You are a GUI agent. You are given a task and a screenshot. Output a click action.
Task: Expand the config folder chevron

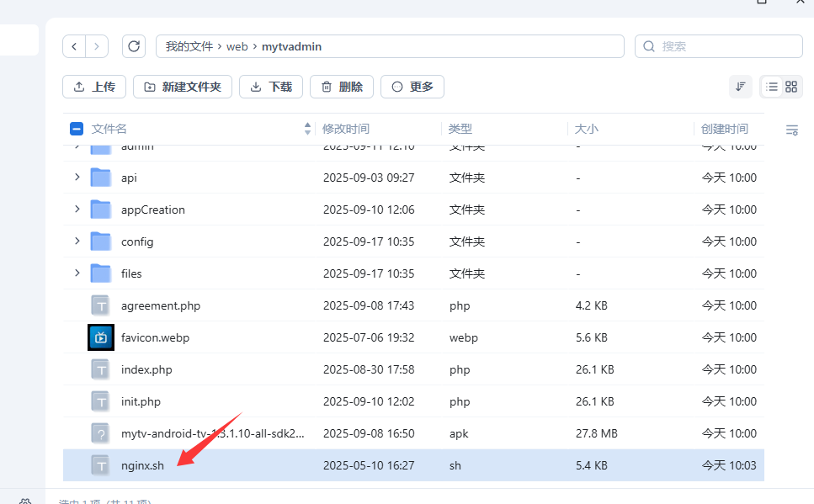click(x=77, y=241)
